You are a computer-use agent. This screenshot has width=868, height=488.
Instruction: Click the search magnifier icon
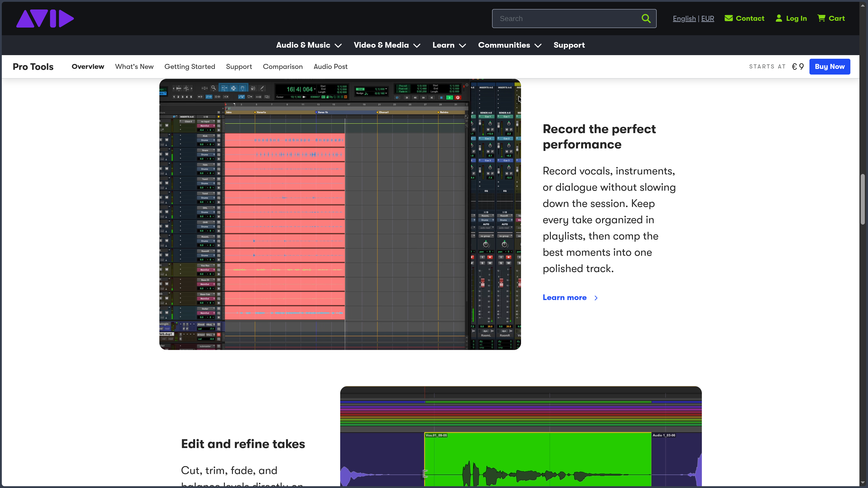pos(646,18)
